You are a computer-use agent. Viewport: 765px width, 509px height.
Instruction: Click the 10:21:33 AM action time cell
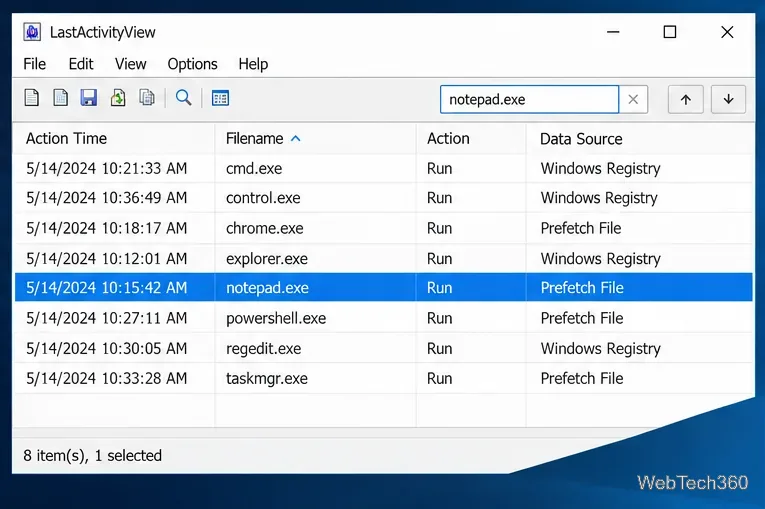click(x=106, y=168)
